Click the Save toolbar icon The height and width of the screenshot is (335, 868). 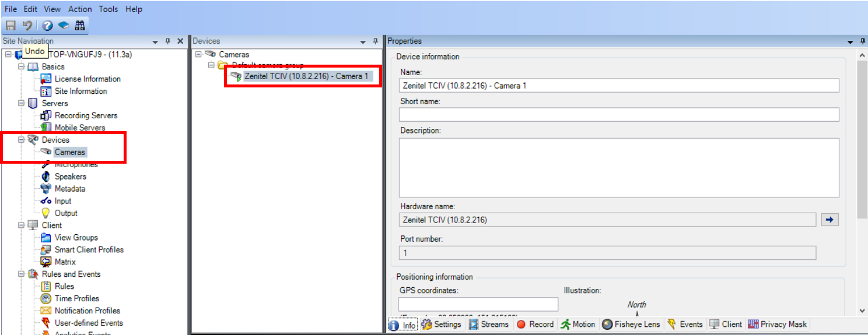(x=10, y=26)
